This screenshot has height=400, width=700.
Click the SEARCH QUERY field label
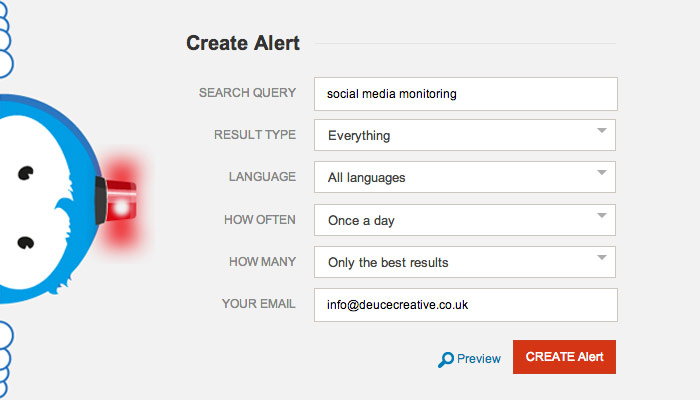point(247,93)
